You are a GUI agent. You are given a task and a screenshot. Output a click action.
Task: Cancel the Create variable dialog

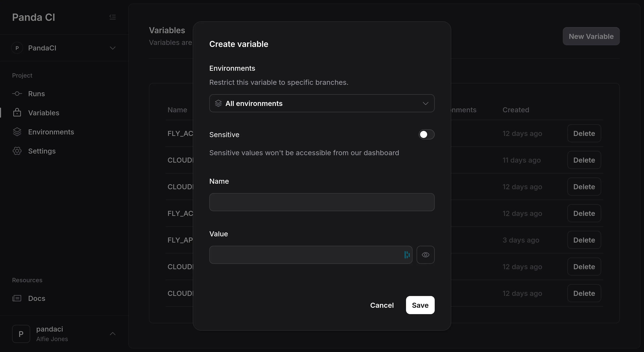(x=382, y=305)
